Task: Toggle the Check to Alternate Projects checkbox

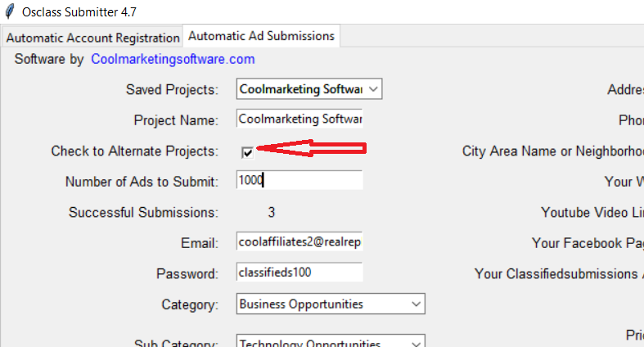Action: point(247,153)
